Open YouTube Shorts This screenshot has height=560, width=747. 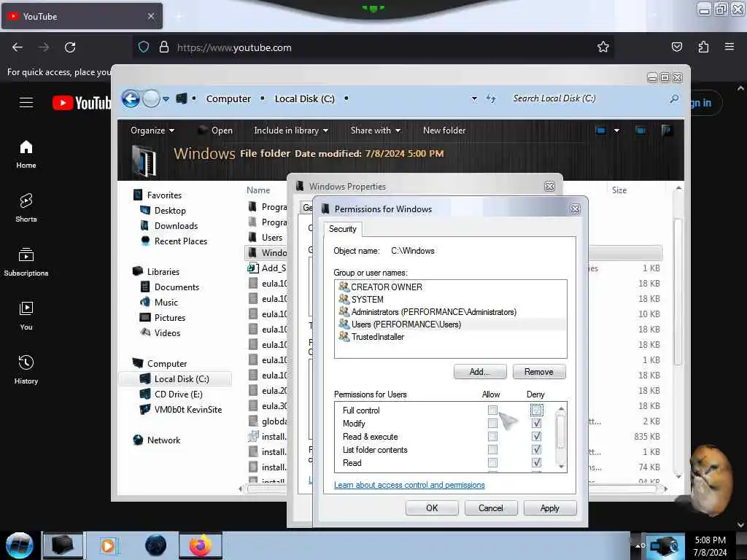click(26, 208)
